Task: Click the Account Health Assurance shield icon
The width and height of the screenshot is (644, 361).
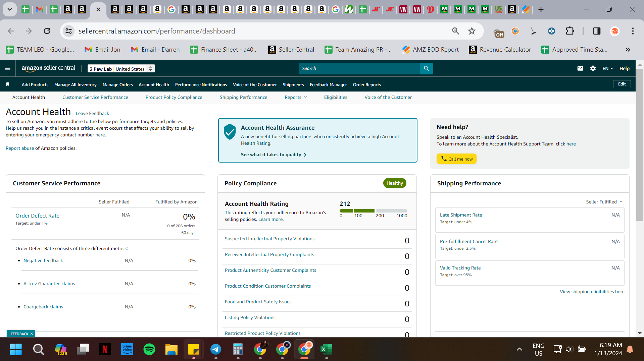Action: click(230, 132)
